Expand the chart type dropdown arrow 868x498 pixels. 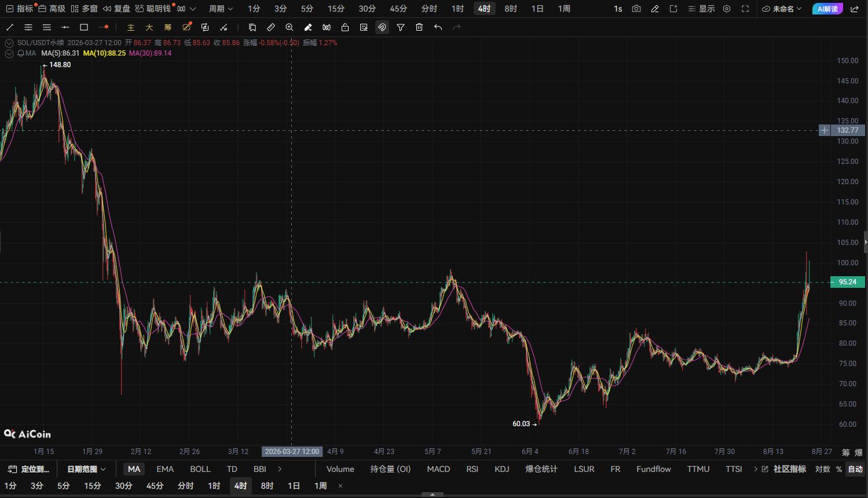point(193,9)
